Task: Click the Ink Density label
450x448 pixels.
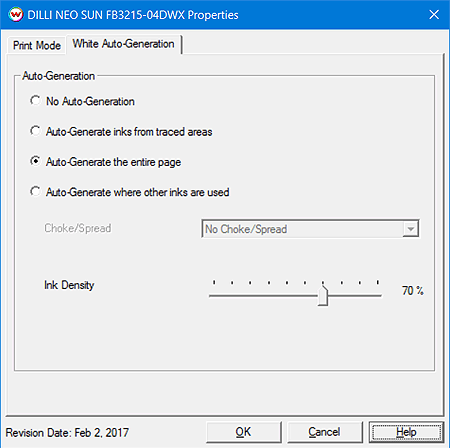Action: click(69, 285)
